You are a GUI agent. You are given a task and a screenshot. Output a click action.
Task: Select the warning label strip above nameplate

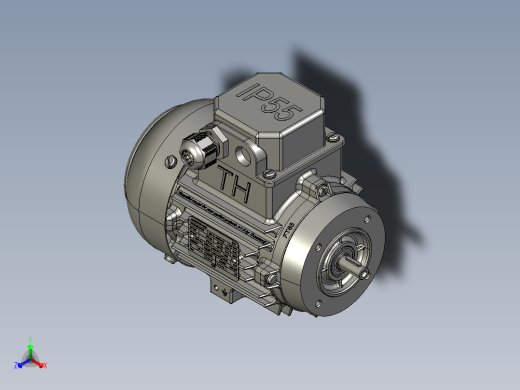222,217
